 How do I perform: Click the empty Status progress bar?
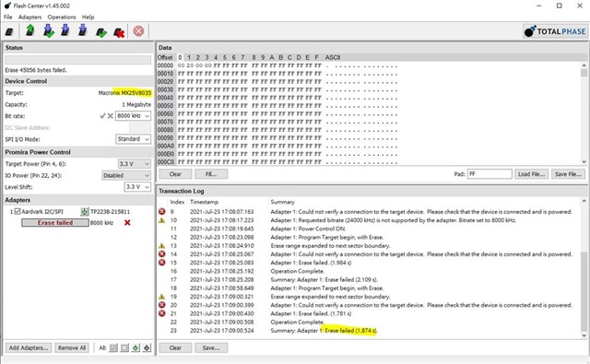[x=77, y=60]
